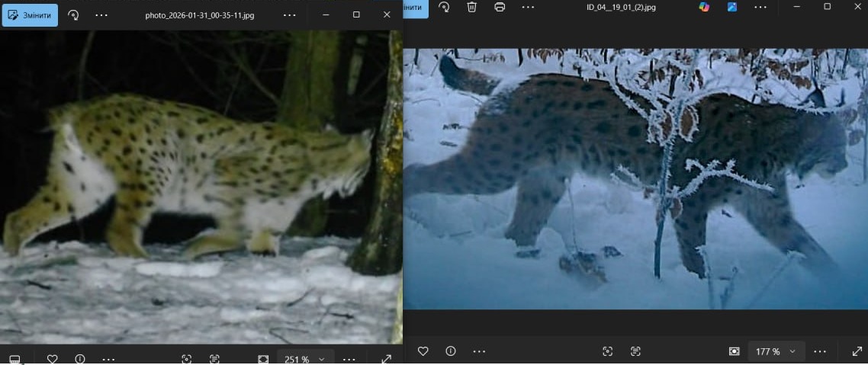Enter fullscreen in right photo window

pyautogui.click(x=857, y=351)
